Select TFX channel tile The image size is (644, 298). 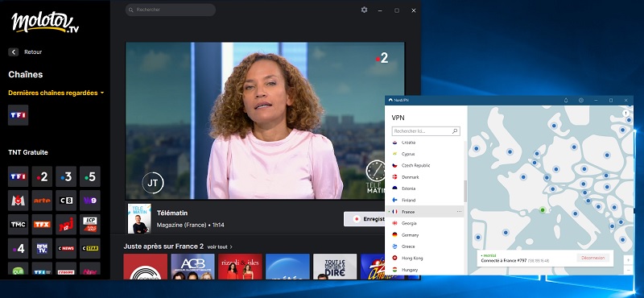42,225
